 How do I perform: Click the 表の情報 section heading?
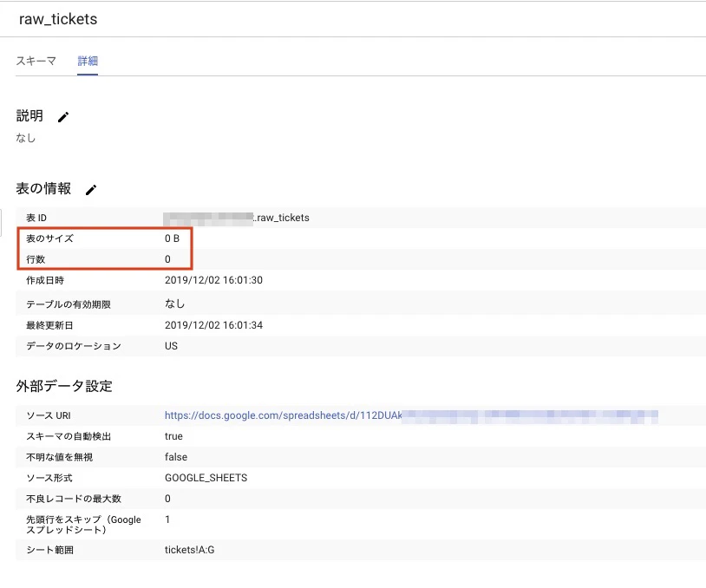[x=43, y=188]
